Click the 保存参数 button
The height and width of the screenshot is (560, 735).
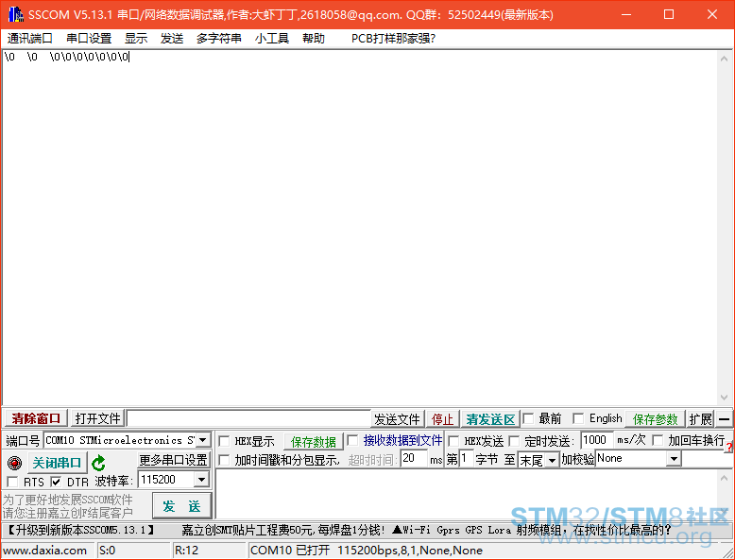pos(655,419)
